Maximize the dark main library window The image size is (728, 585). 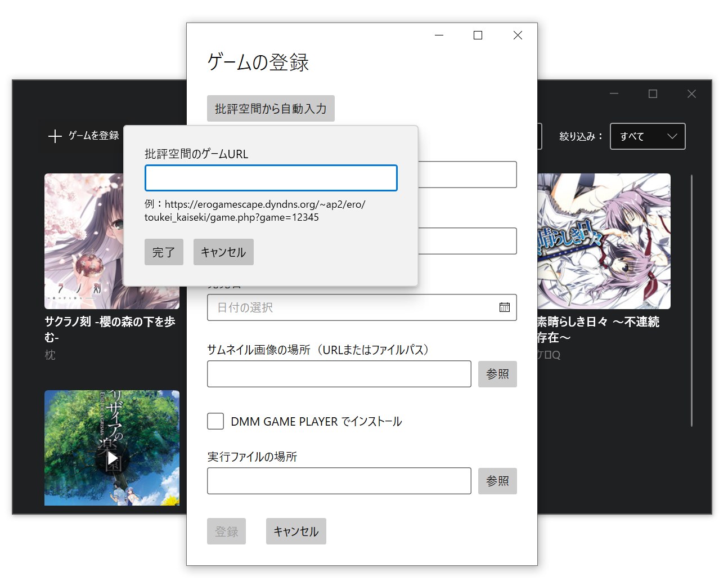click(653, 94)
